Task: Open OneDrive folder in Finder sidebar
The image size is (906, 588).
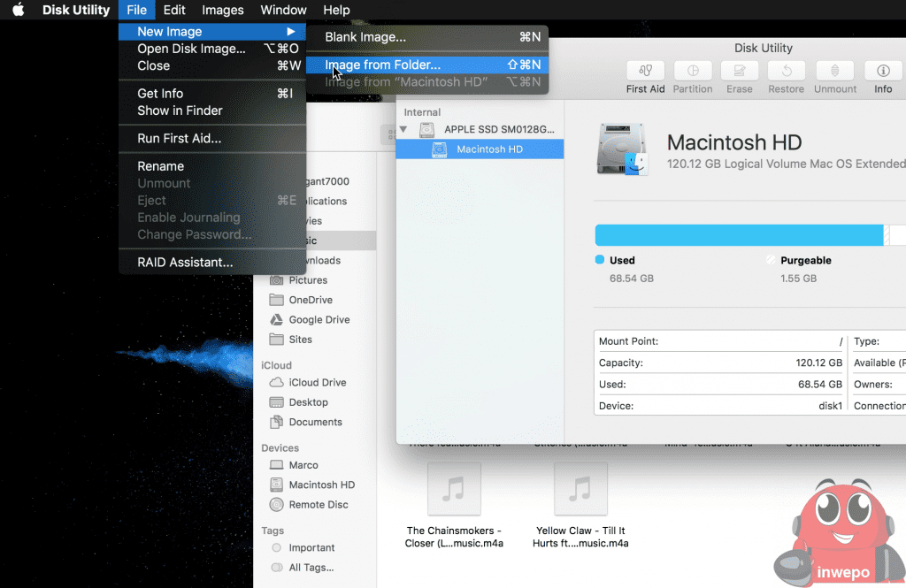Action: click(x=314, y=300)
